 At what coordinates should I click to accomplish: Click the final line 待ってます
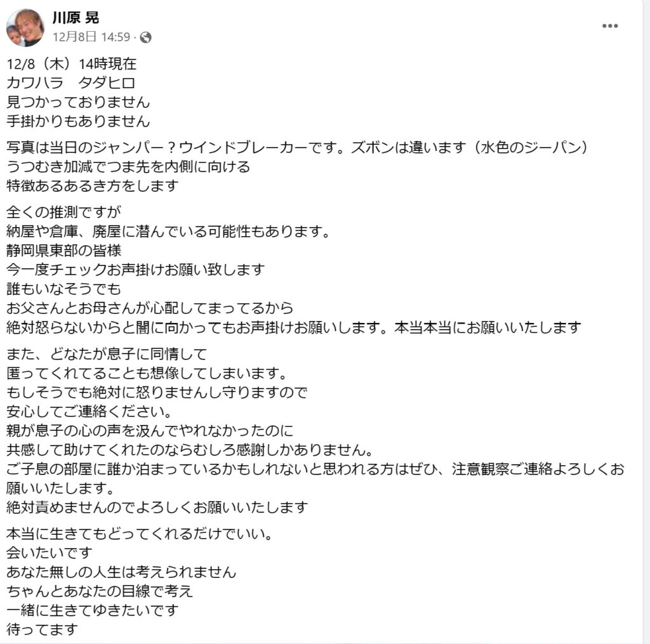coord(42,629)
